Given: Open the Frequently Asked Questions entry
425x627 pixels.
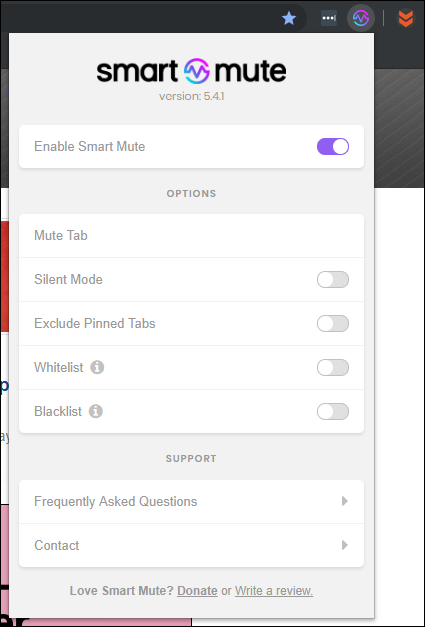Looking at the screenshot, I should coord(192,501).
